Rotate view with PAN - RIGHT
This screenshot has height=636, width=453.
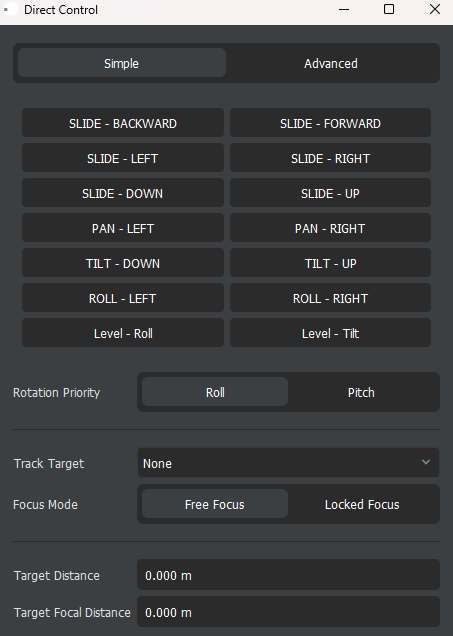[x=330, y=228]
